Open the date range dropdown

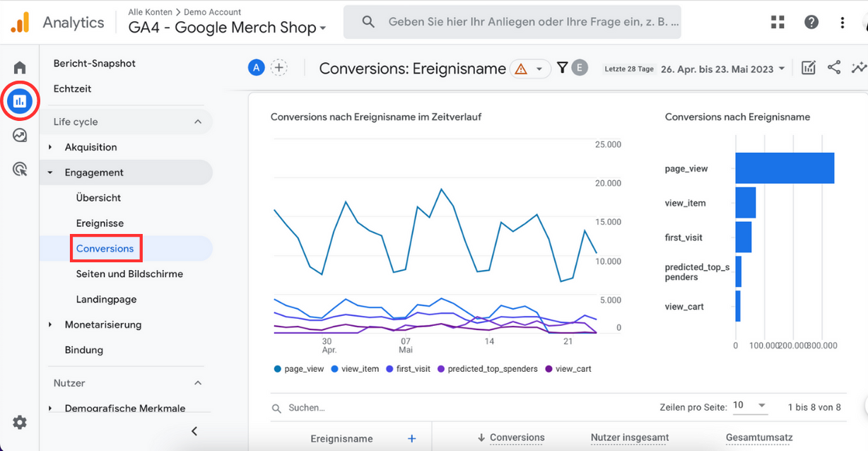point(722,69)
